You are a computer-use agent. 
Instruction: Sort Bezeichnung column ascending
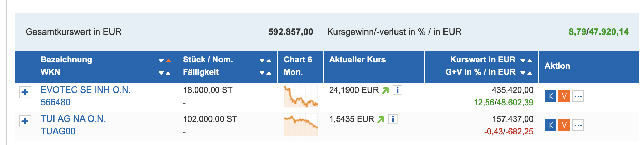[168, 61]
